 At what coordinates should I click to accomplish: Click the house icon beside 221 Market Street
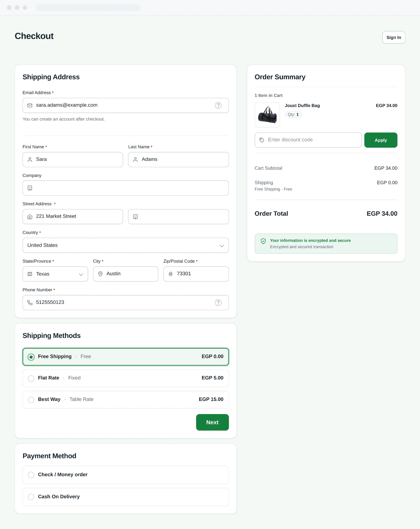tap(30, 217)
